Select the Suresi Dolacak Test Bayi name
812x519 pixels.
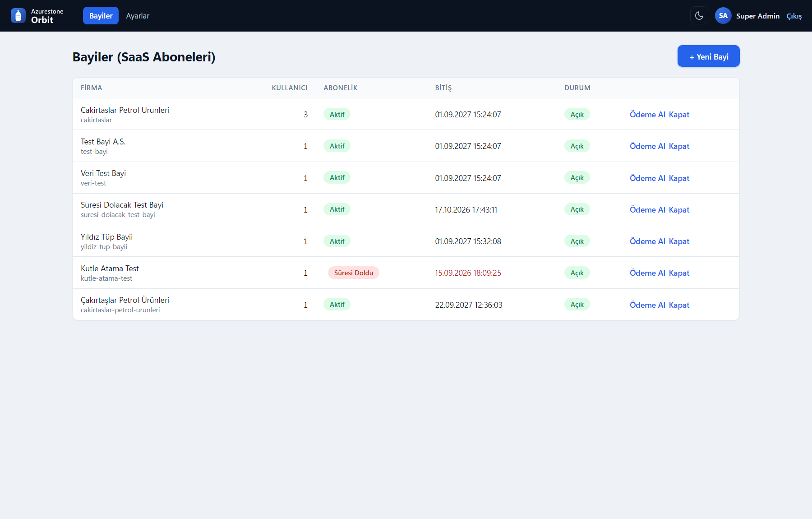coord(122,205)
